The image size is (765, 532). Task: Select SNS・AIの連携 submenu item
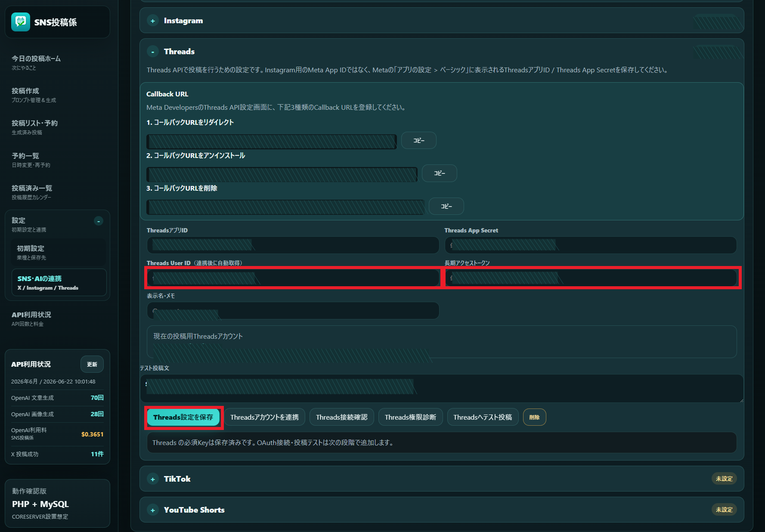[59, 282]
